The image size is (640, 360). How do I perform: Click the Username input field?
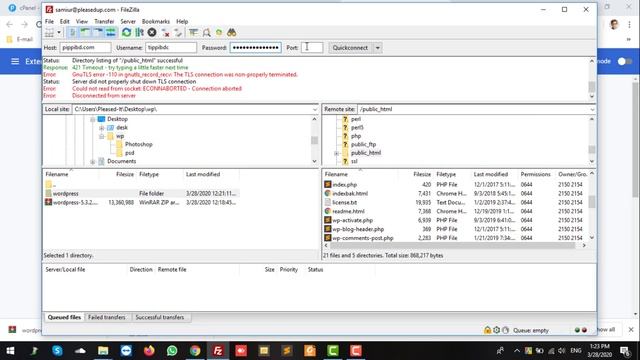(x=171, y=48)
